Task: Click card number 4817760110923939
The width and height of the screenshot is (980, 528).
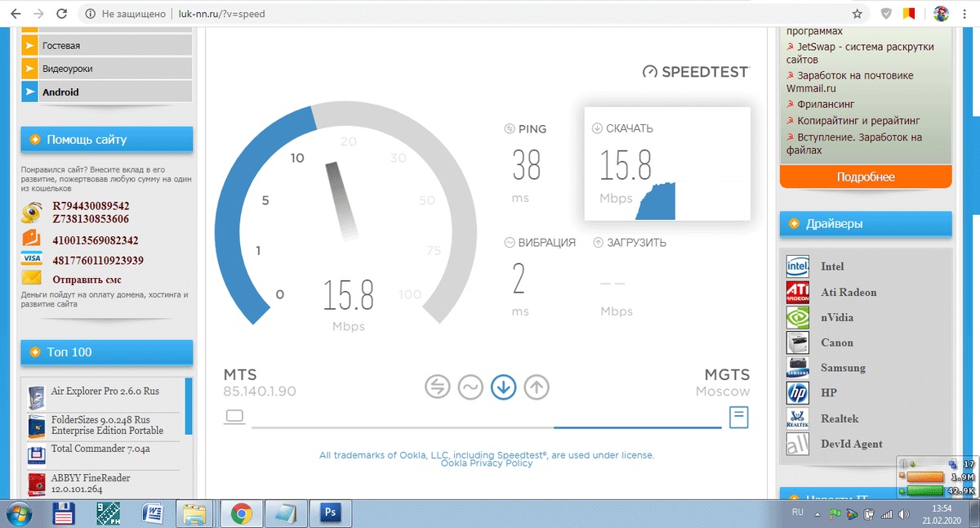Action: (99, 261)
